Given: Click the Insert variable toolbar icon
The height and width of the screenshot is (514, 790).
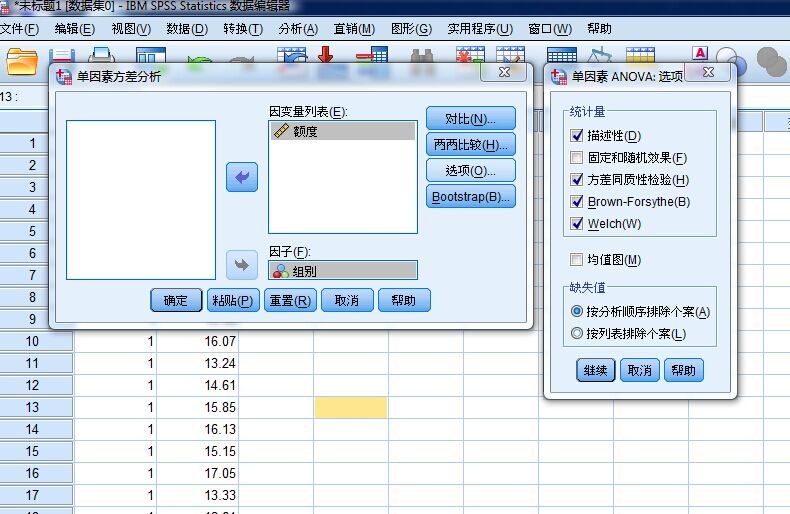Looking at the screenshot, I should [x=510, y=54].
